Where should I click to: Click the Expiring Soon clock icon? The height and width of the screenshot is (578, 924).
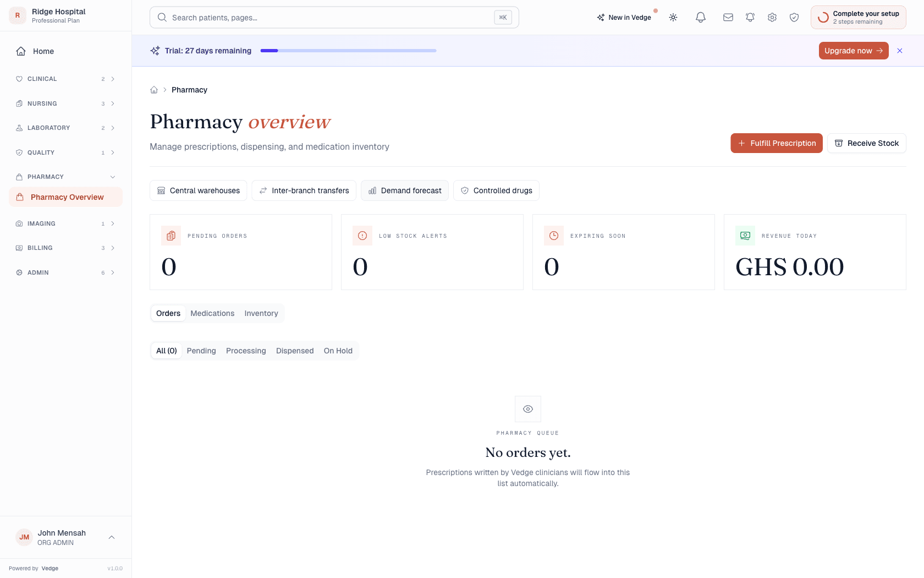coord(554,236)
